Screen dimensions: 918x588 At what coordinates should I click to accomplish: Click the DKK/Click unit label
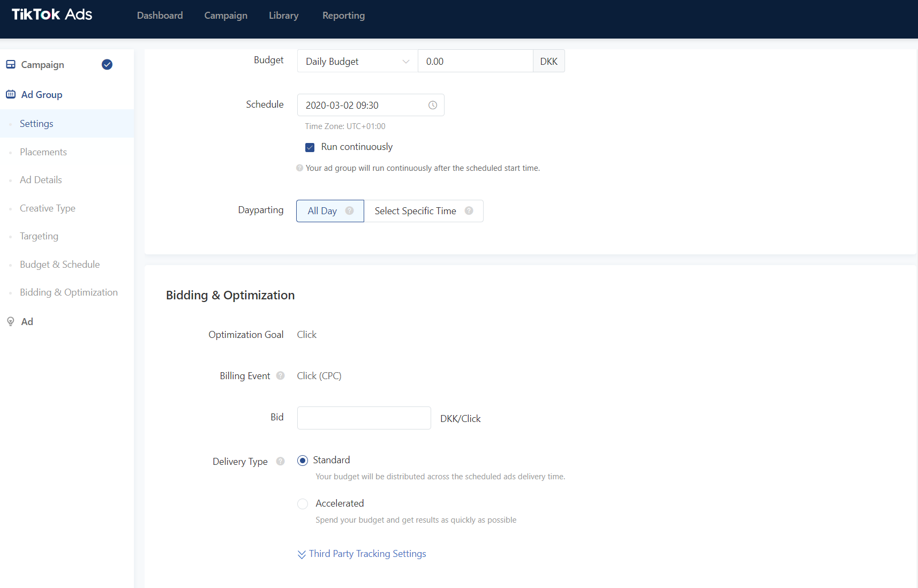click(461, 419)
